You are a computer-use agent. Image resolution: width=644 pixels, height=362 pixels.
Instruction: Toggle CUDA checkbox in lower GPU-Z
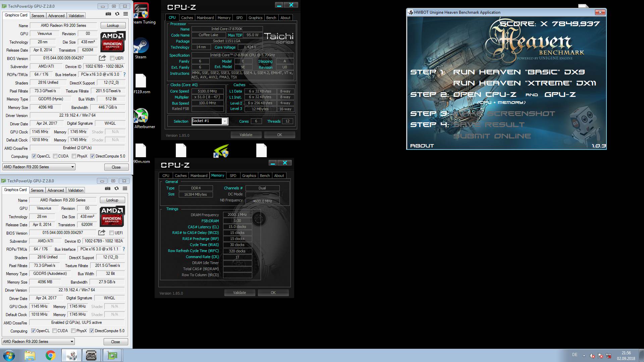54,331
